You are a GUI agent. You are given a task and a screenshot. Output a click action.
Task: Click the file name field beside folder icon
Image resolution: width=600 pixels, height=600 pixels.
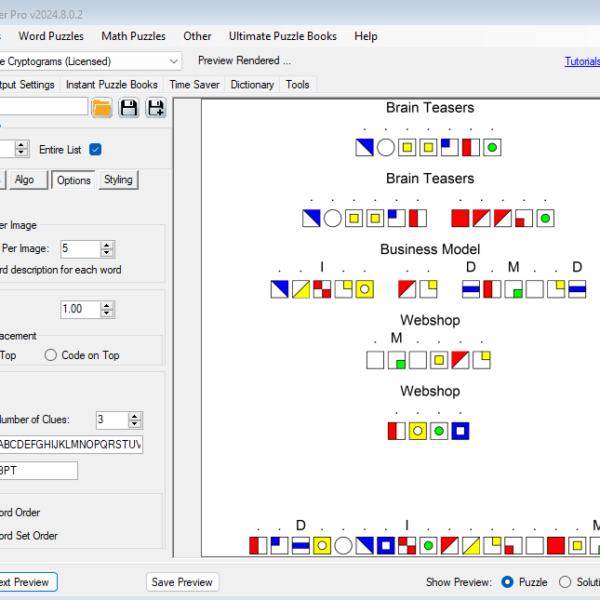tap(43, 106)
